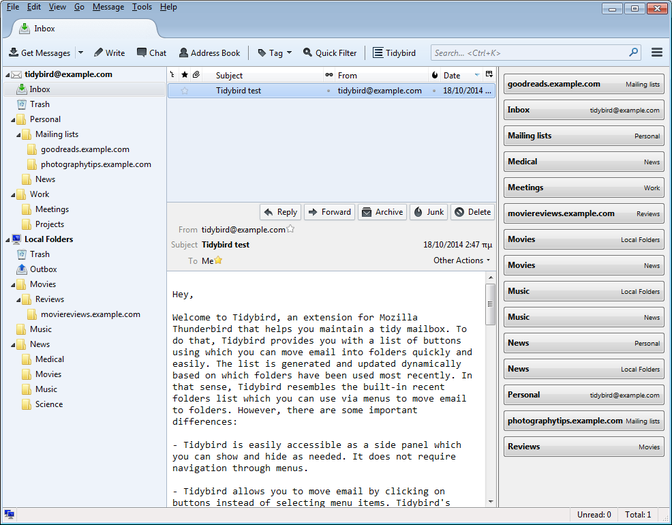Image resolution: width=672 pixels, height=525 pixels.
Task: Collapse the Personal folder
Action: (x=13, y=120)
